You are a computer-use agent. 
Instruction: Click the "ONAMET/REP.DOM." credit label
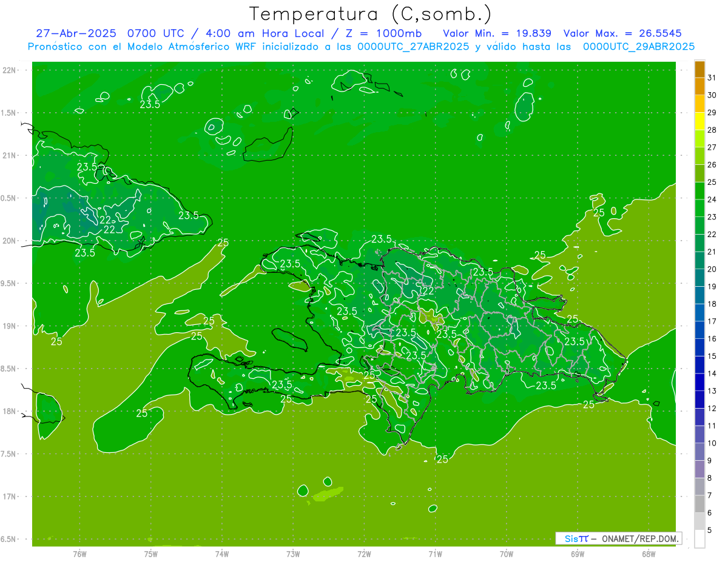tap(640, 538)
